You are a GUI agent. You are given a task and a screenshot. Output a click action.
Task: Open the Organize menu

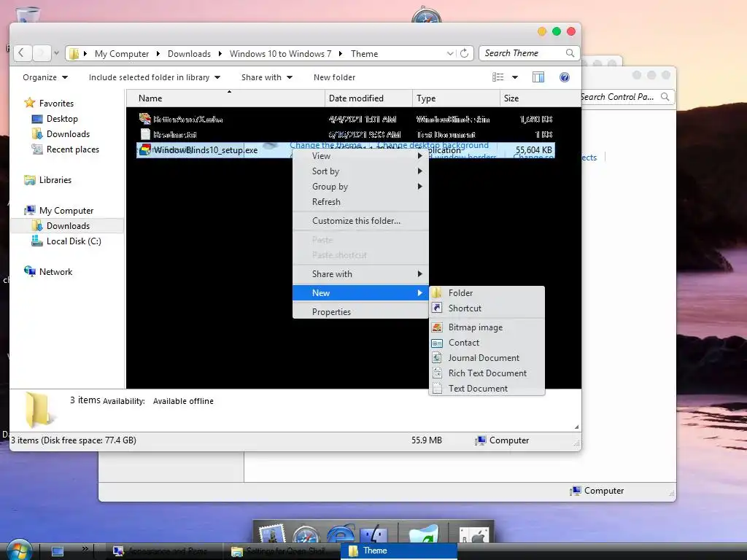[45, 77]
